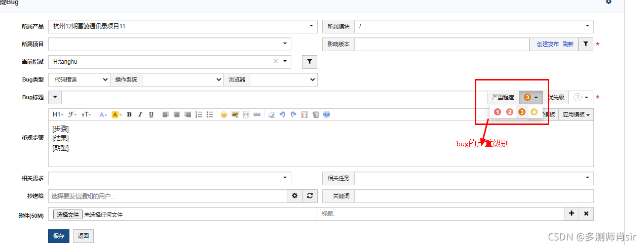Click into 重现步骤 editor text area
This screenshot has width=644, height=246.
point(321,144)
